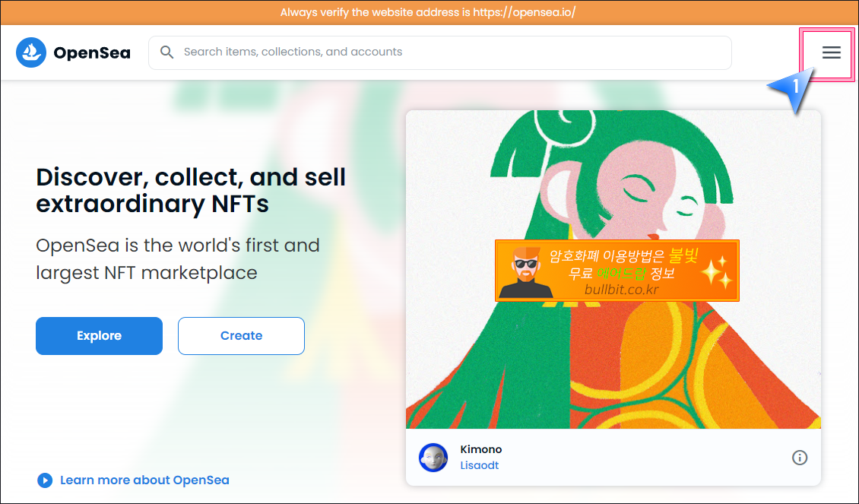Screen dimensions: 859x504
Task: Click the play icon beside Learn more
Action: click(44, 480)
